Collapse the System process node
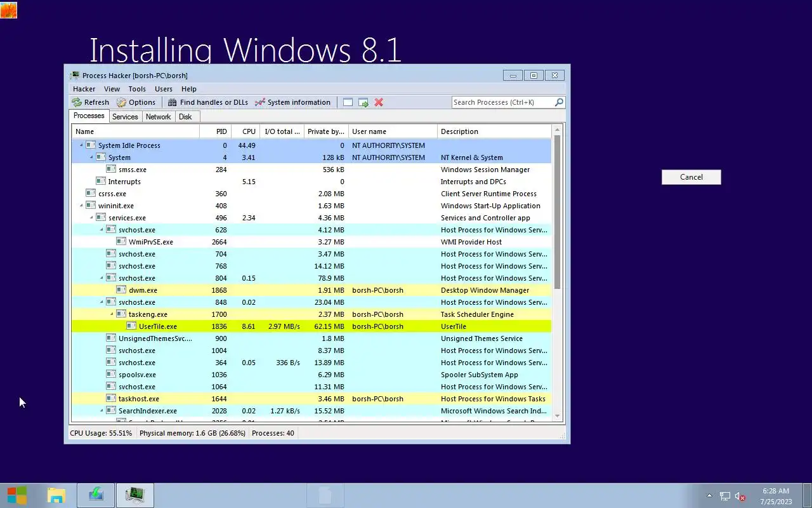The image size is (812, 508). [x=91, y=157]
